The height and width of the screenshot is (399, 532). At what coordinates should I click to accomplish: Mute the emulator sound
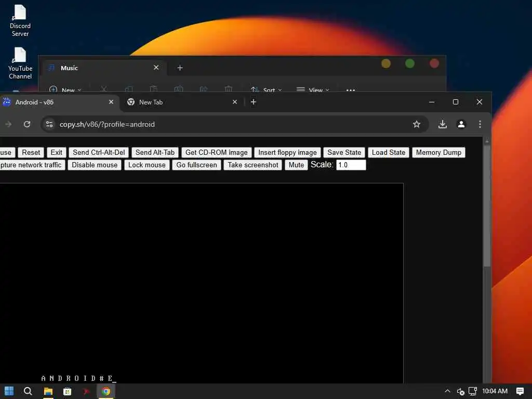tap(296, 165)
